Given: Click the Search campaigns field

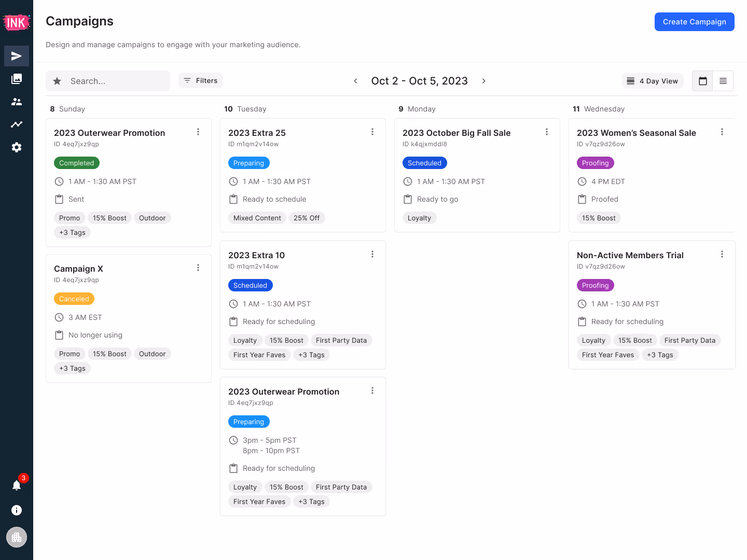Looking at the screenshot, I should [108, 81].
